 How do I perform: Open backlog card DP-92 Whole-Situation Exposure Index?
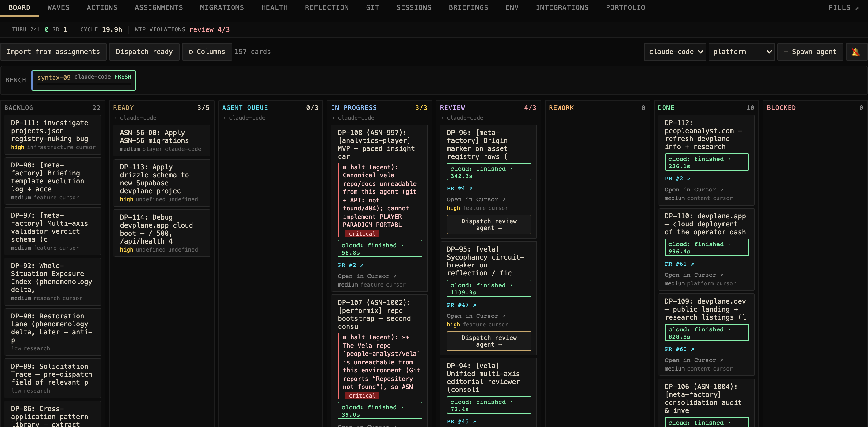tap(53, 281)
